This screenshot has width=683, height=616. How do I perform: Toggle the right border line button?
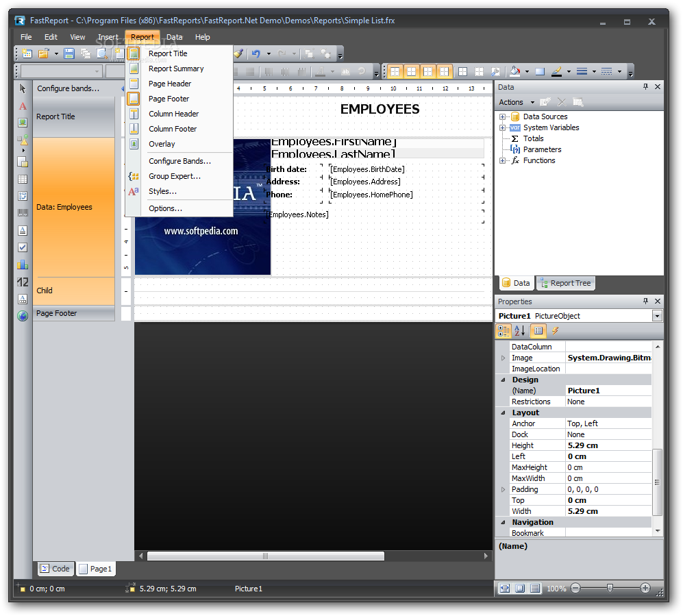point(444,71)
